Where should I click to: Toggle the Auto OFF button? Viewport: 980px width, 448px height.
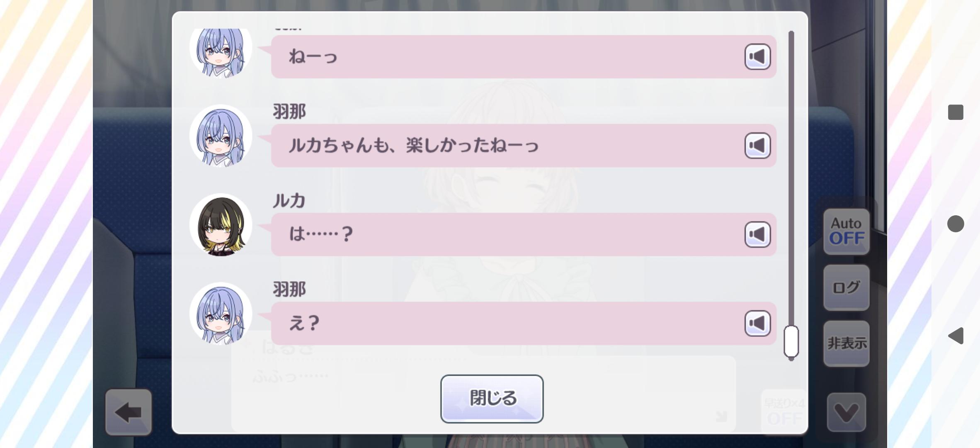pos(846,231)
